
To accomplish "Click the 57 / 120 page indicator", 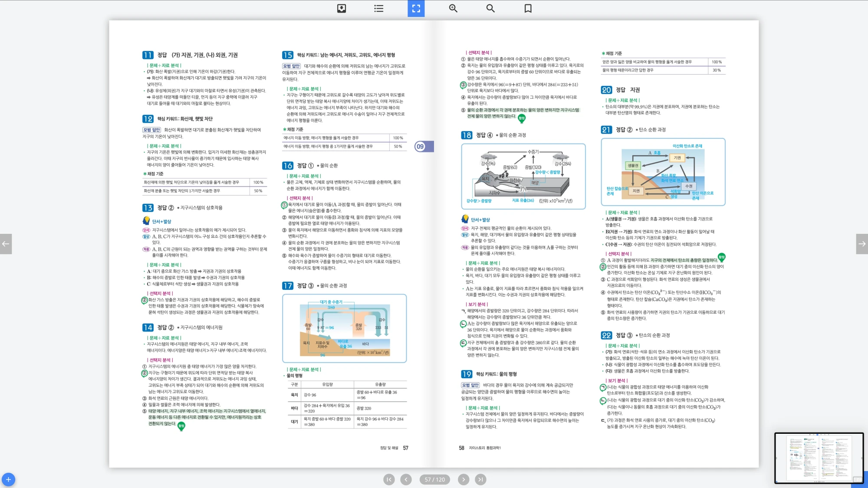I will (x=435, y=479).
